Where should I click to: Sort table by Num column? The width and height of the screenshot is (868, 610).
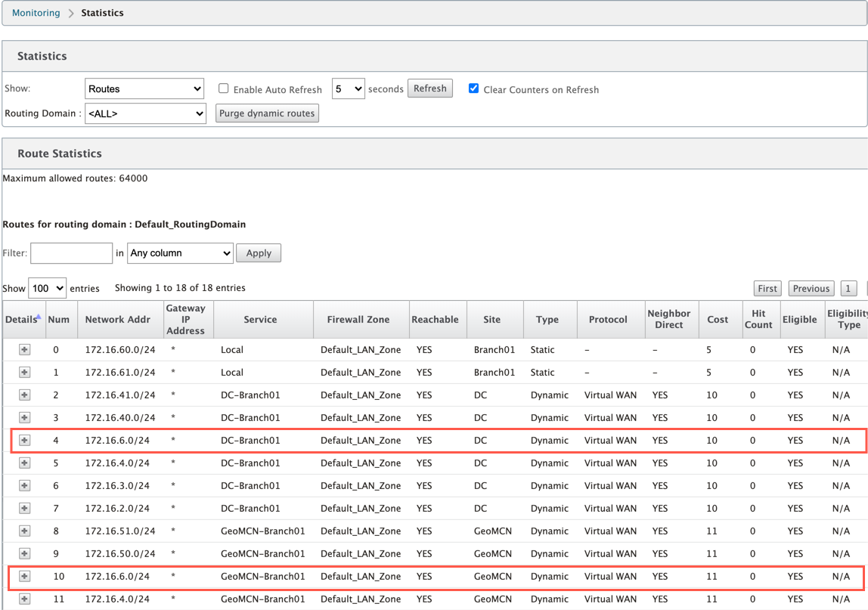pyautogui.click(x=61, y=320)
